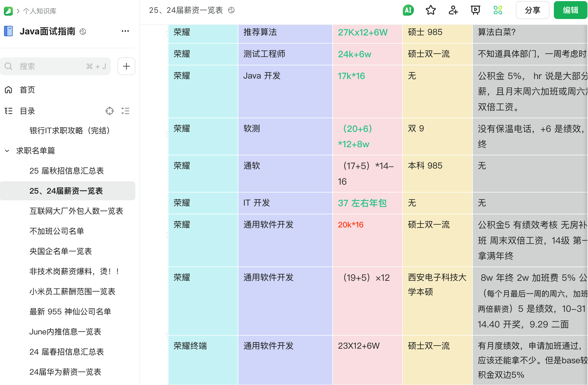Open the green apps grid icon
Screen dimensions: 588x385
(x=498, y=10)
